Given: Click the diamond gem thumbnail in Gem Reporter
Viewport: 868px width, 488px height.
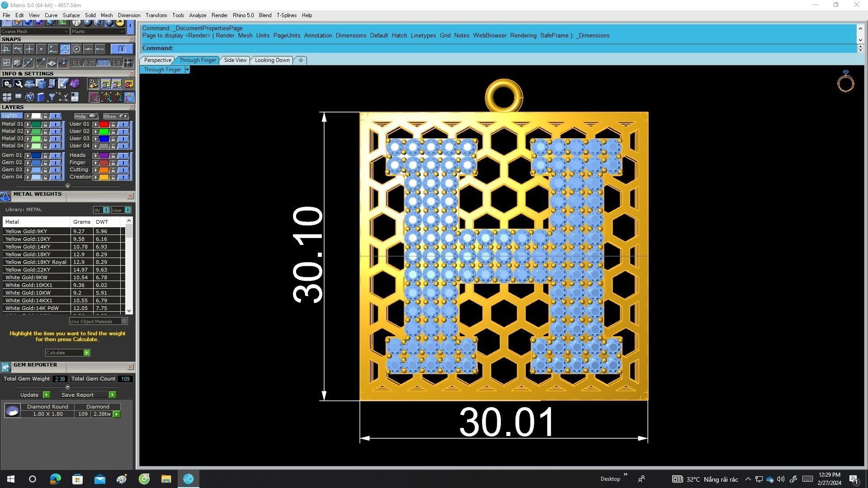Looking at the screenshot, I should click(x=12, y=410).
